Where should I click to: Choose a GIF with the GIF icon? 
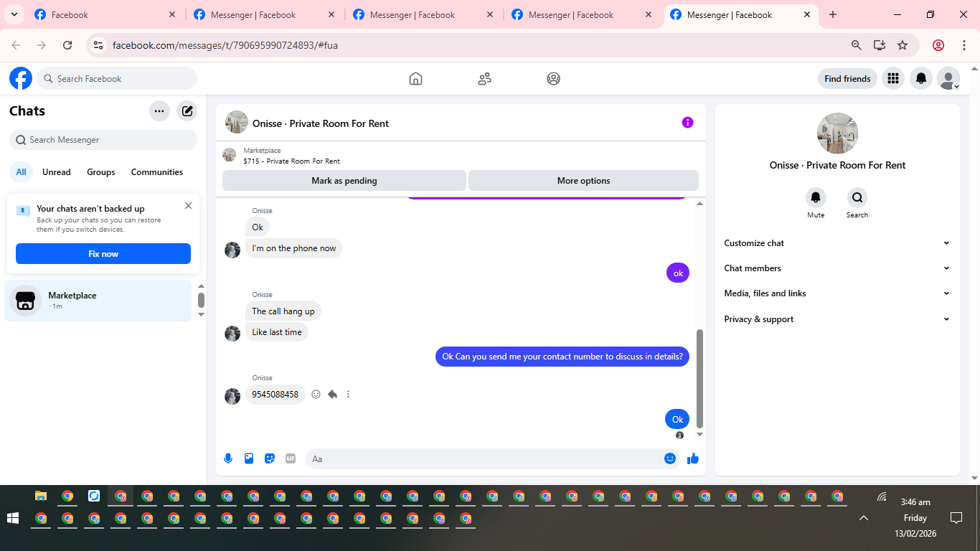point(291,458)
